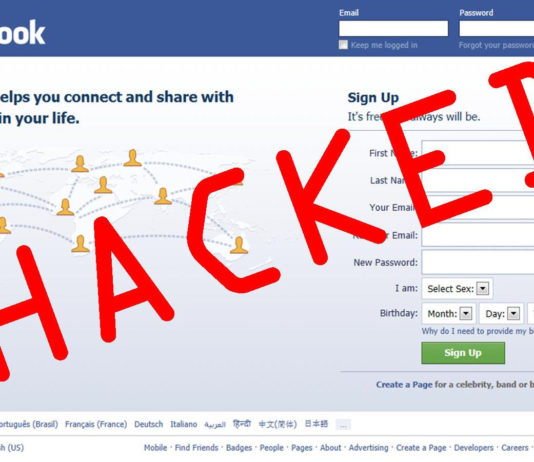Click why provide my birthday link
Viewport: 534px width, 462px height.
pos(478,331)
